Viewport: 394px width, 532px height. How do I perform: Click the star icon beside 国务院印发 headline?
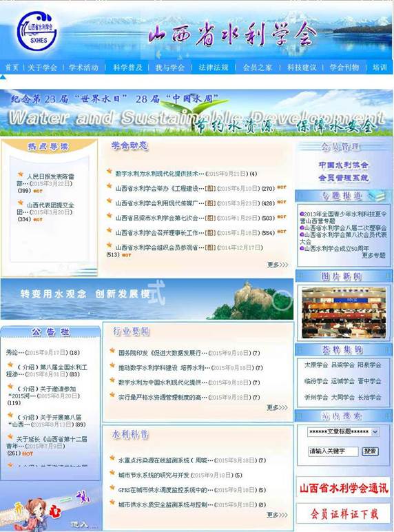(112, 351)
